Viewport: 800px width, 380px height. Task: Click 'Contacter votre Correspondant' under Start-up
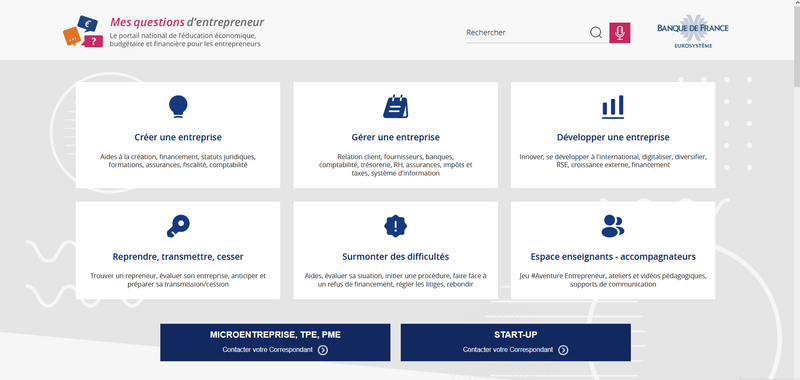508,350
